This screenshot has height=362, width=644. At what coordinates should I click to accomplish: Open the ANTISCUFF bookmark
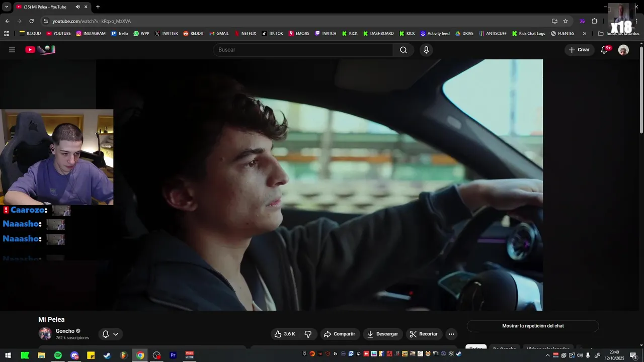tap(493, 34)
